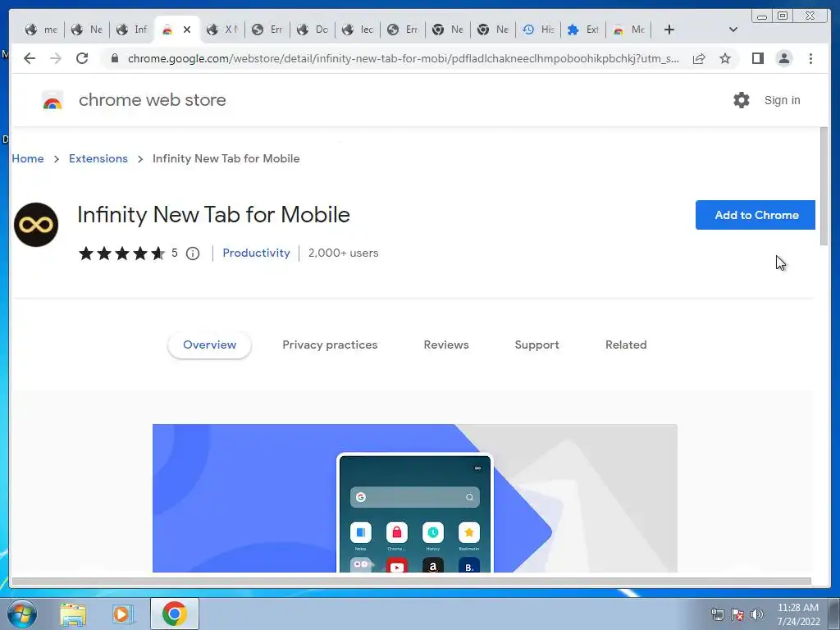Image resolution: width=840 pixels, height=630 pixels.
Task: Click the vertical page scrollbar
Action: [824, 186]
